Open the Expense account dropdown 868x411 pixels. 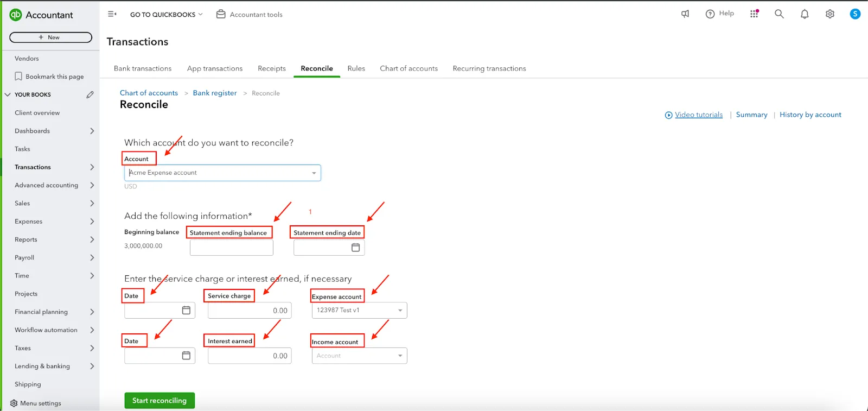(x=359, y=310)
